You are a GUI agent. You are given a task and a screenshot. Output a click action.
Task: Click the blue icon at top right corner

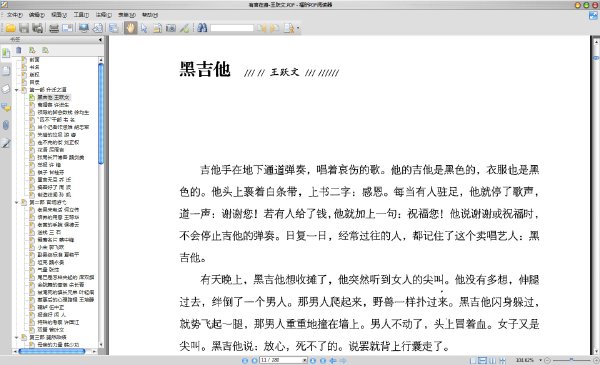point(593,16)
